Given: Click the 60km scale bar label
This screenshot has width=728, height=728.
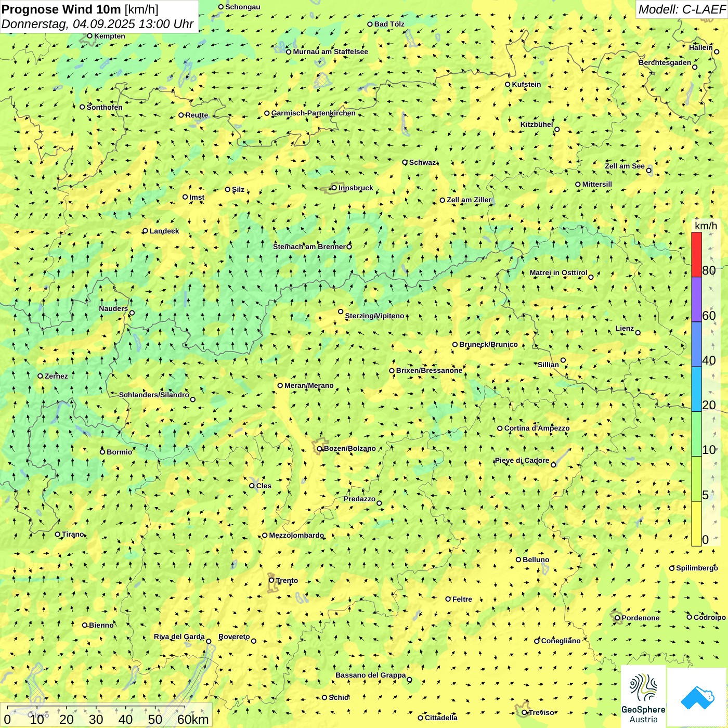Looking at the screenshot, I should (x=193, y=719).
